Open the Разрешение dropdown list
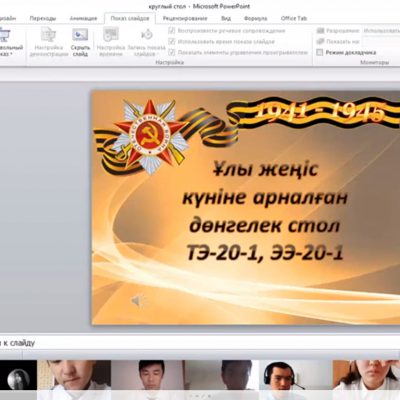Image resolution: width=400 pixels, height=400 pixels. tap(381, 31)
